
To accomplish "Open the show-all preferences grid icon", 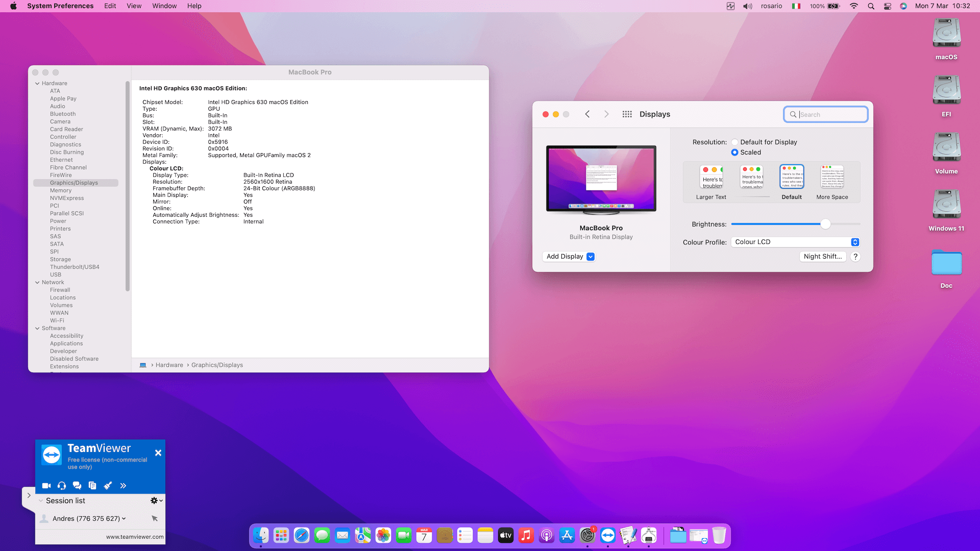I will coord(627,114).
